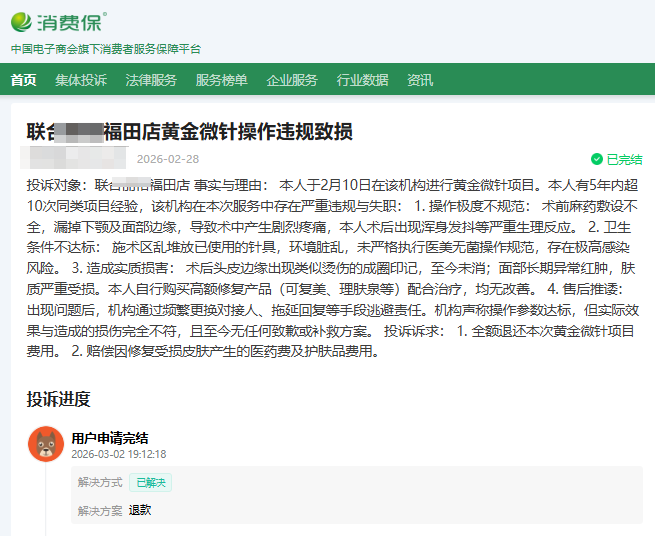Open the 资讯 nav item
Viewport: 655px width, 536px height.
420,80
